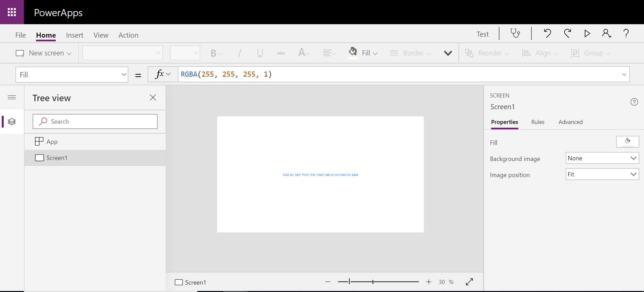Screen dimensions: 644x292
Task: Click the Tree view Search field
Action: coord(95,122)
